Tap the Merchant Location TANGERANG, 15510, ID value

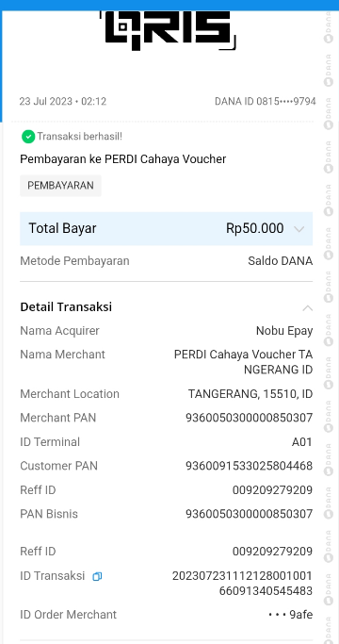[x=250, y=394]
